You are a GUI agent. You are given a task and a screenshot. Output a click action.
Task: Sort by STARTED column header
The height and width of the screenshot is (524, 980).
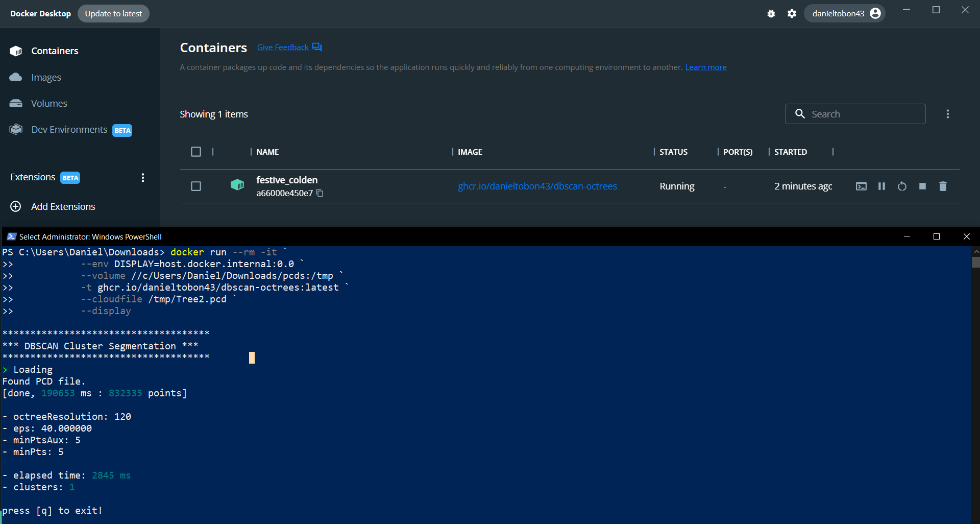[791, 152]
